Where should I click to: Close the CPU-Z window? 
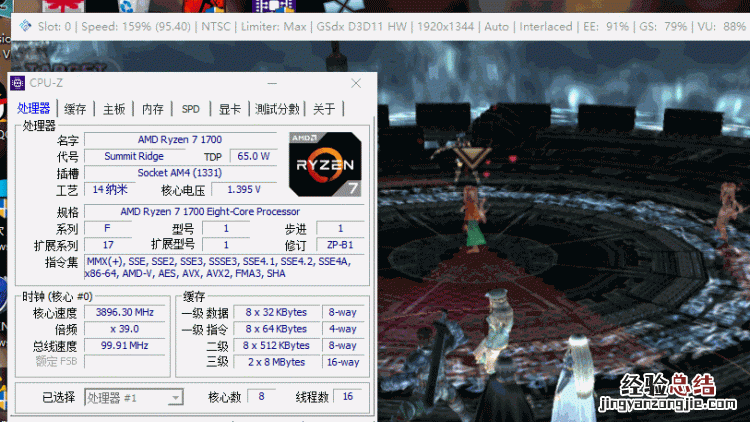(356, 83)
